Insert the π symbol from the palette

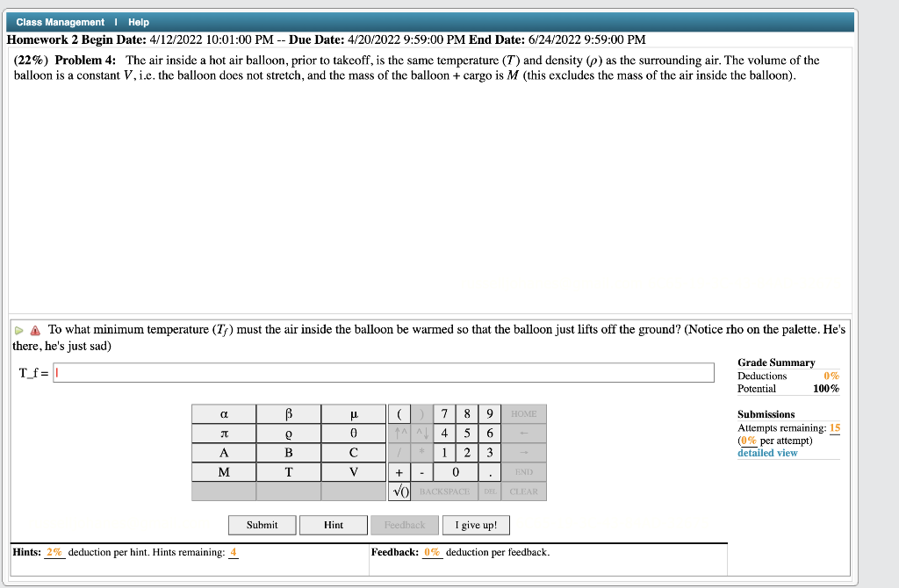click(224, 433)
